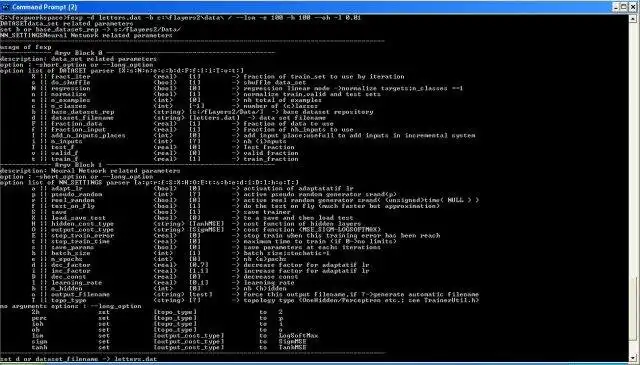Click the 'test_f' option name
The width and height of the screenshot is (640, 365).
click(62, 147)
